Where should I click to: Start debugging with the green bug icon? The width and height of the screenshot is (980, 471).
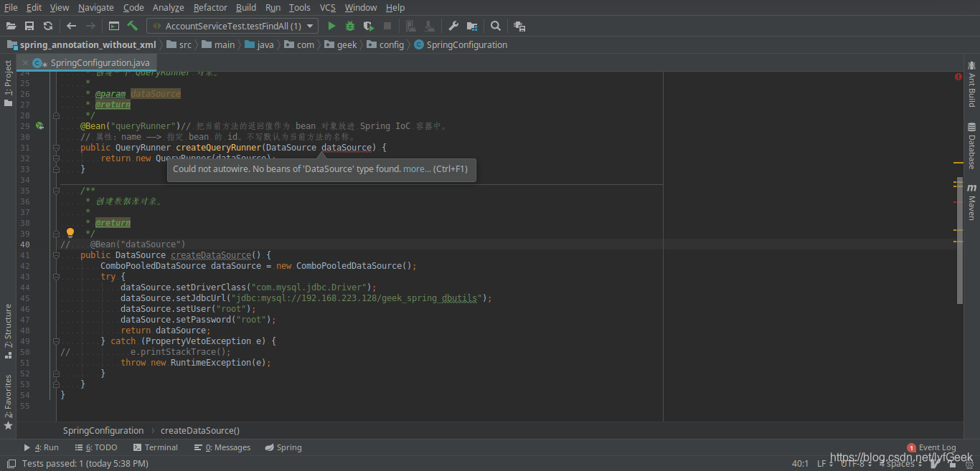(350, 26)
